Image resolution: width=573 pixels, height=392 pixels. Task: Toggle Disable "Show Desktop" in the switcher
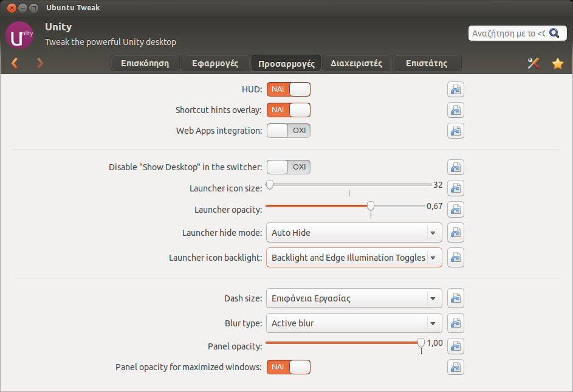point(289,167)
